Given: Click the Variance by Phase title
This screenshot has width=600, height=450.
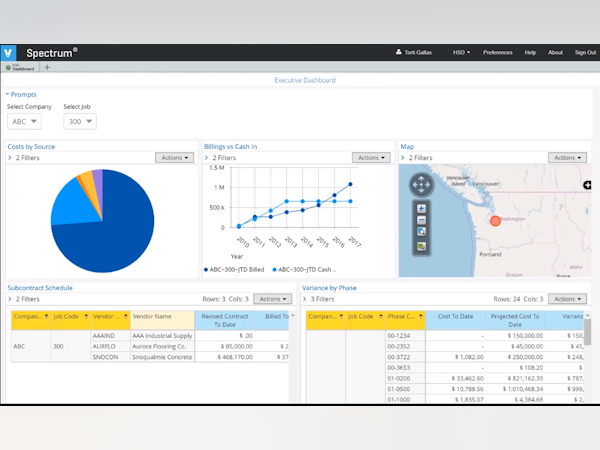Looking at the screenshot, I should point(329,288).
